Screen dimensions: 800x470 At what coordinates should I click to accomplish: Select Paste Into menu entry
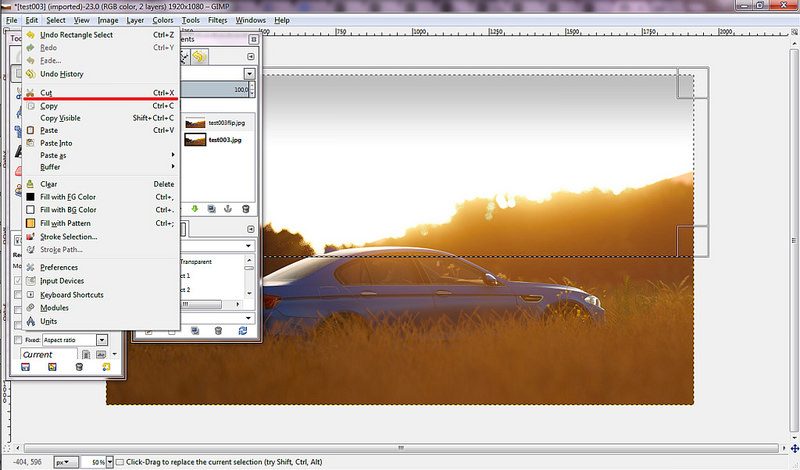point(101,143)
